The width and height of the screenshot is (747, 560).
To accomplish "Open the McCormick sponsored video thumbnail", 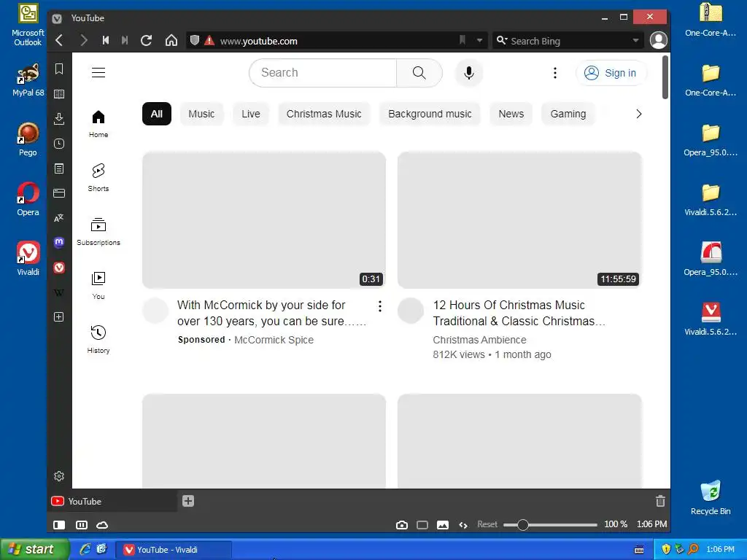I will (264, 220).
